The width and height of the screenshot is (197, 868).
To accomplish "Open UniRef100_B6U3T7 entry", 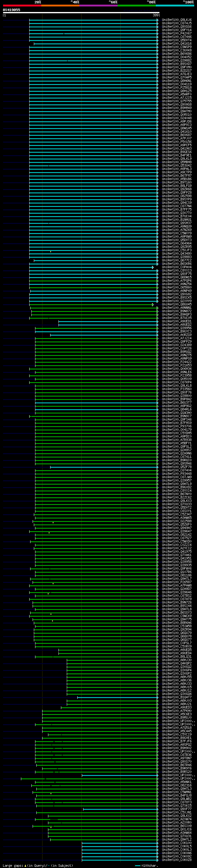I will (x=177, y=403).
